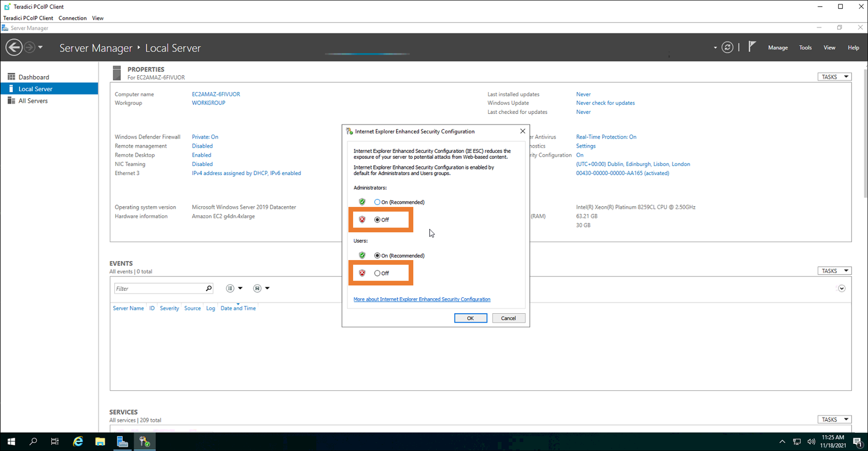Select Administrators On (Recommended) radio button
The height and width of the screenshot is (451, 868).
(x=377, y=202)
